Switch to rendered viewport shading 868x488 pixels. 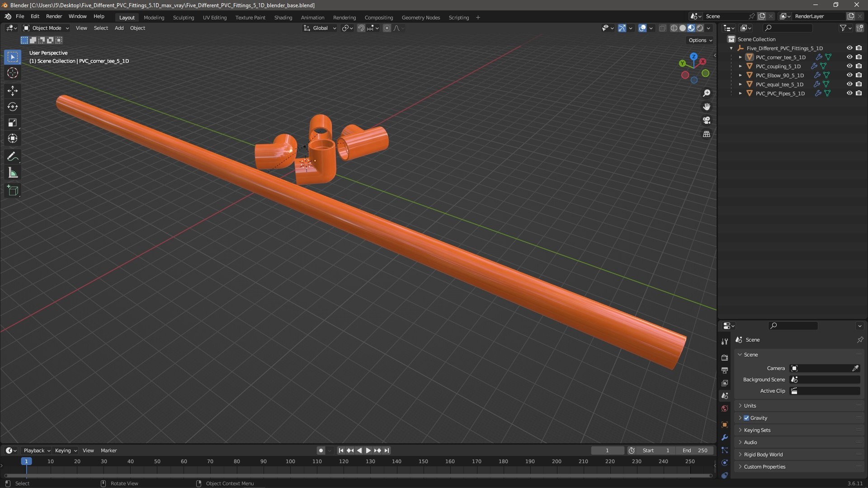700,28
